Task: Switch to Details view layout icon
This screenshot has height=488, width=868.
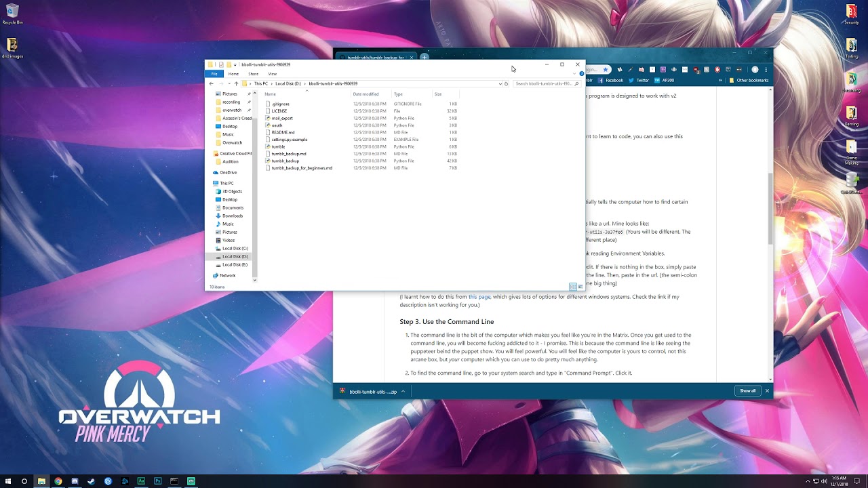Action: coord(573,287)
